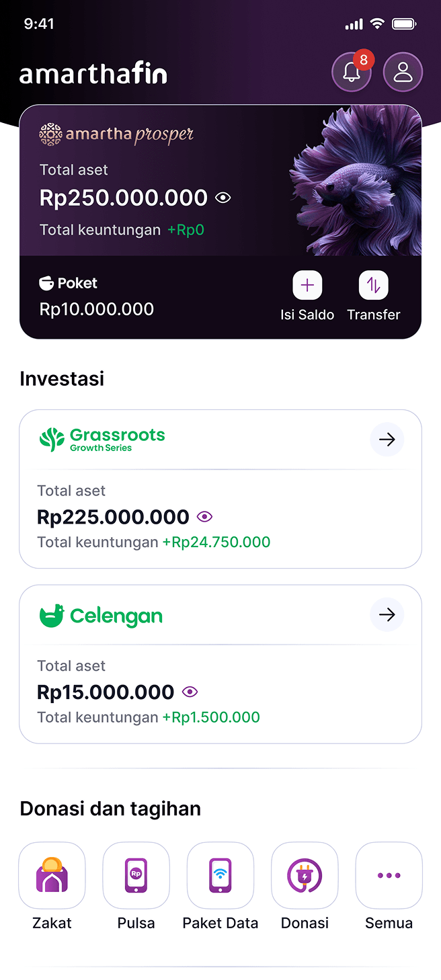Toggle visibility of Celengan Rp15.000.000 balance
The width and height of the screenshot is (441, 980).
pyautogui.click(x=190, y=692)
